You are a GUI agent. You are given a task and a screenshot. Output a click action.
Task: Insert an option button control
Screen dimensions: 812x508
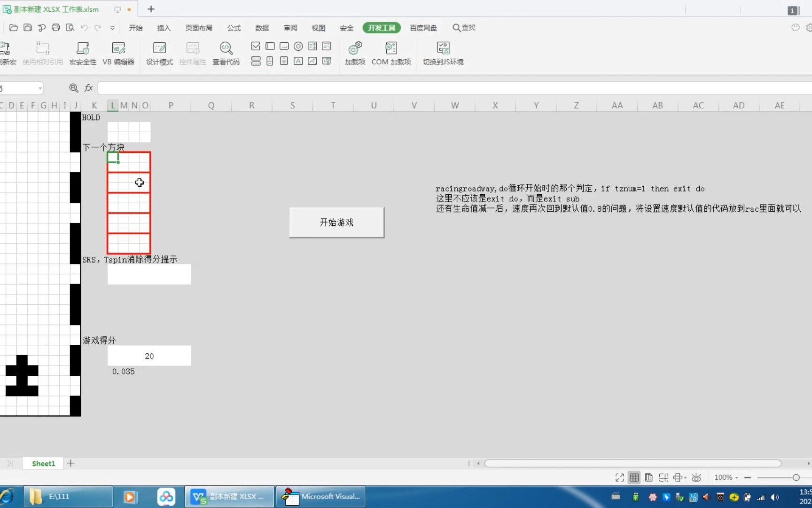point(298,46)
